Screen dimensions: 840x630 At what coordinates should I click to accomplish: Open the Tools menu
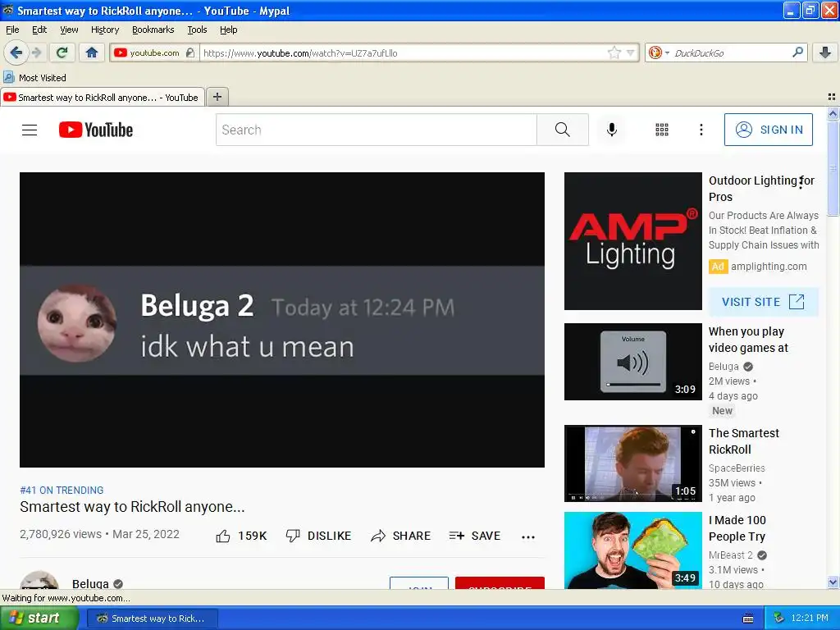(x=197, y=30)
